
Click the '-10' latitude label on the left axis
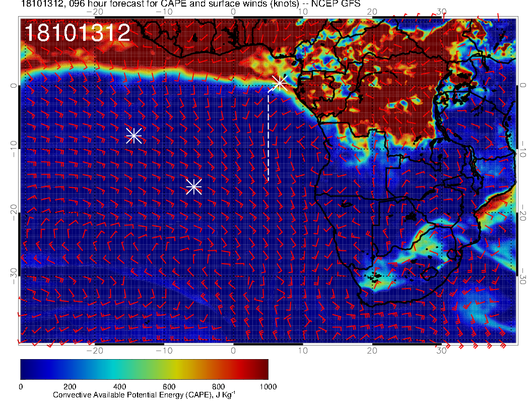[x=13, y=149]
